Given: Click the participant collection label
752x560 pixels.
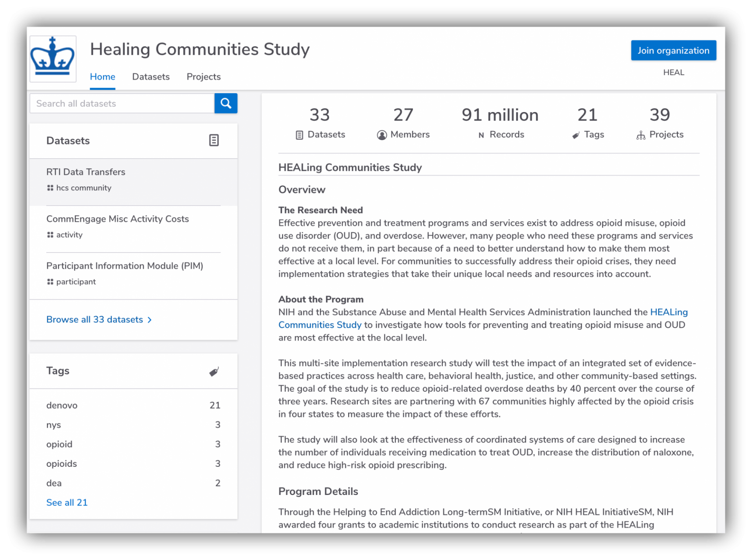Looking at the screenshot, I should [x=76, y=282].
